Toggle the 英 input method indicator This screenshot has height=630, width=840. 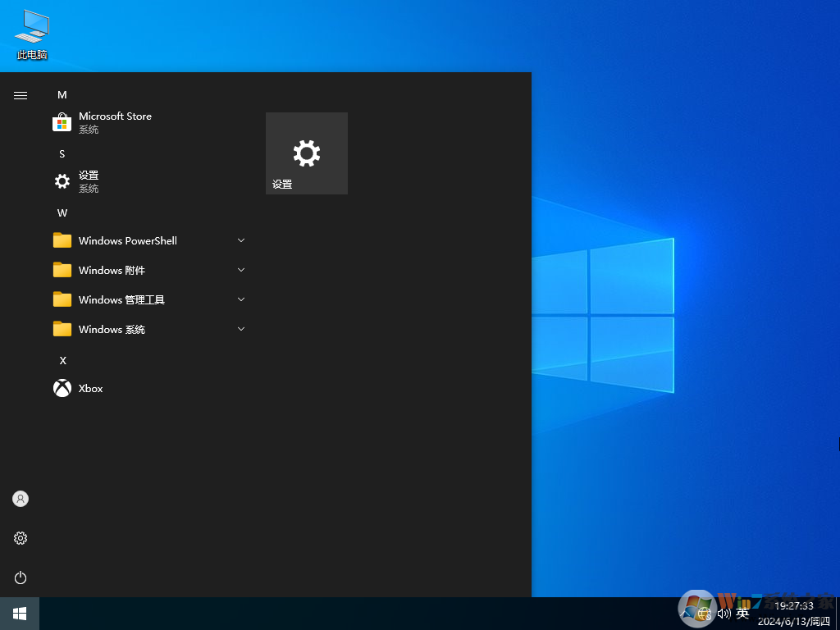[x=742, y=613]
